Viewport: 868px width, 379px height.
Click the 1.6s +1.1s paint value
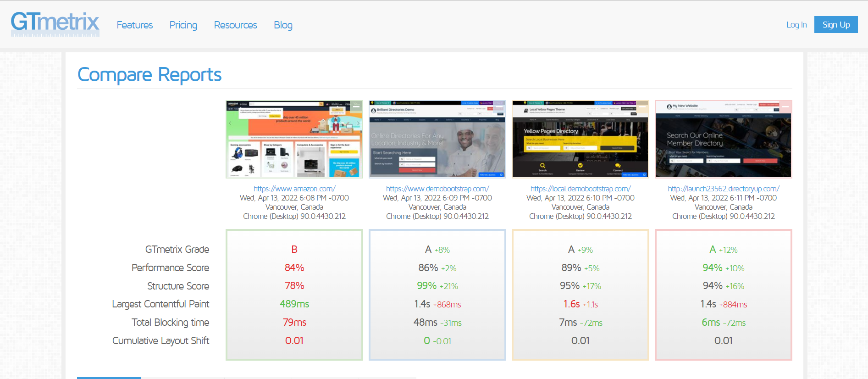[x=581, y=304]
